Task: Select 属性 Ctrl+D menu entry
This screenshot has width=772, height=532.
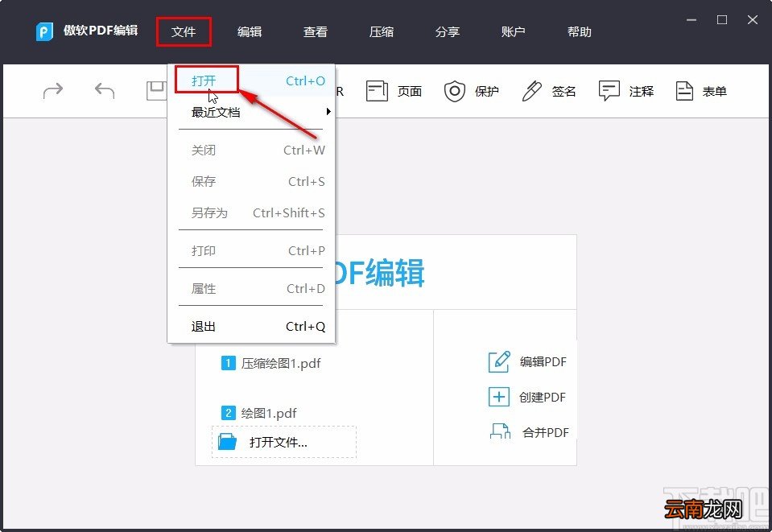Action: coord(252,288)
